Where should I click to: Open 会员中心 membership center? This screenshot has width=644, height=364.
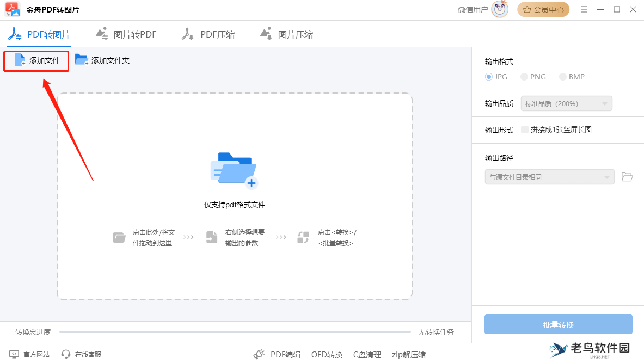[x=543, y=9]
